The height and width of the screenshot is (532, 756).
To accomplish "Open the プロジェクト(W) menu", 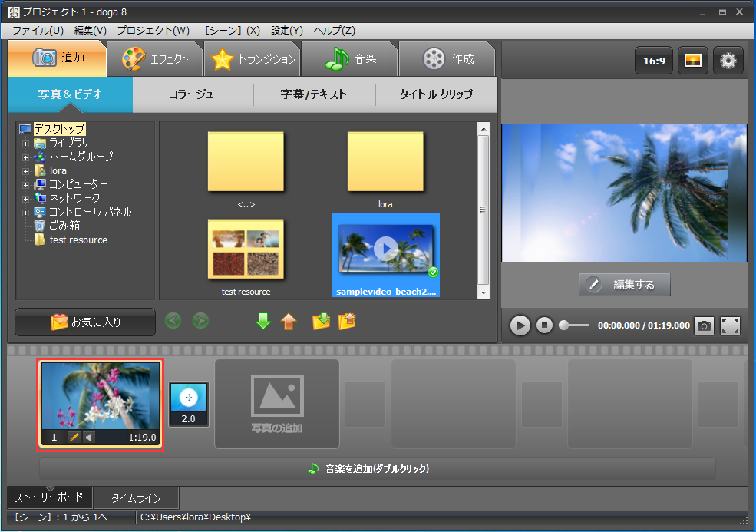I will [154, 31].
